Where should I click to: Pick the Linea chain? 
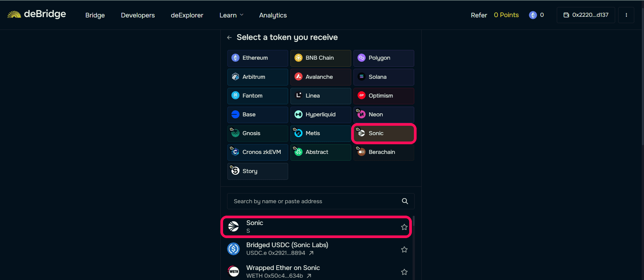tap(321, 96)
